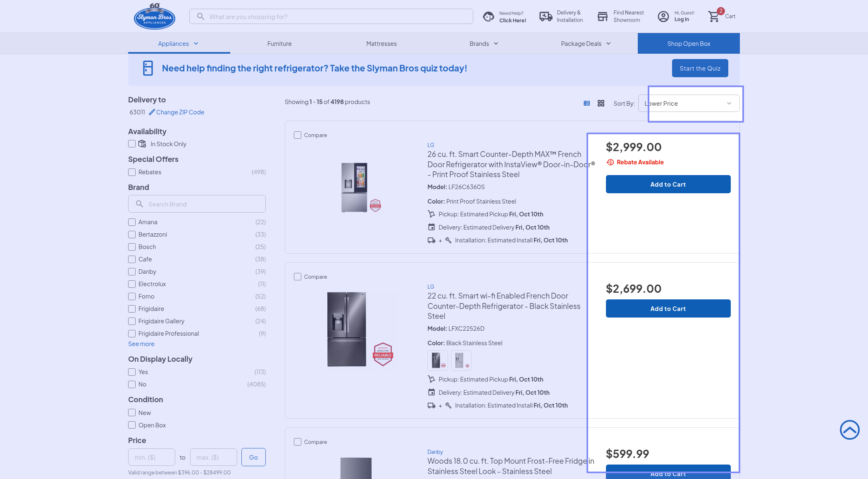This screenshot has width=868, height=479.
Task: Select the second color swatch for LFXC22526D
Action: click(x=461, y=360)
